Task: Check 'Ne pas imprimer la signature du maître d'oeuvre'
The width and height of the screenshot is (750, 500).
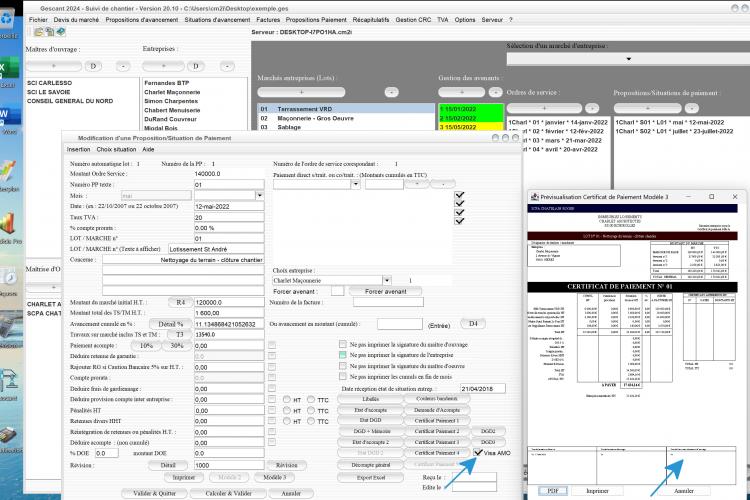Action: (342, 366)
